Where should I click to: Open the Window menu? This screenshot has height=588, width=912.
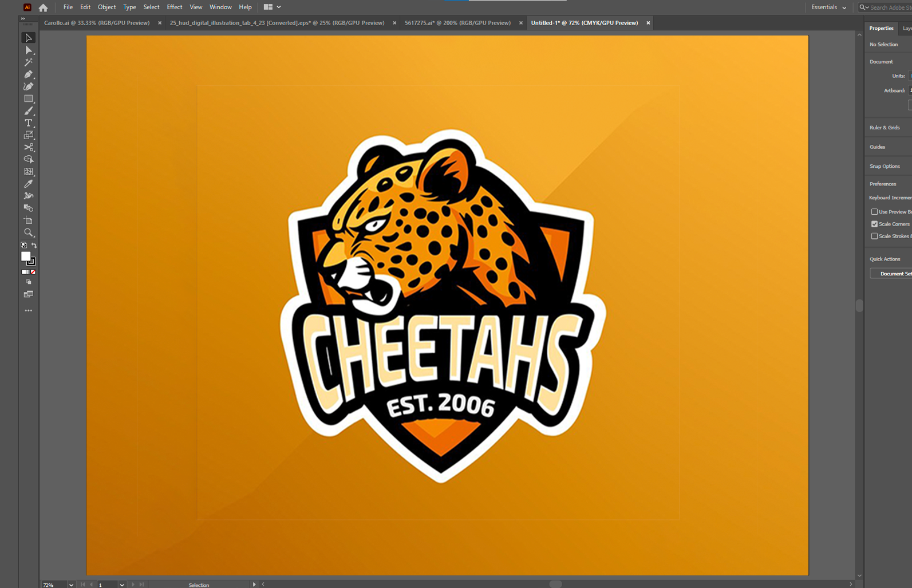pos(220,7)
